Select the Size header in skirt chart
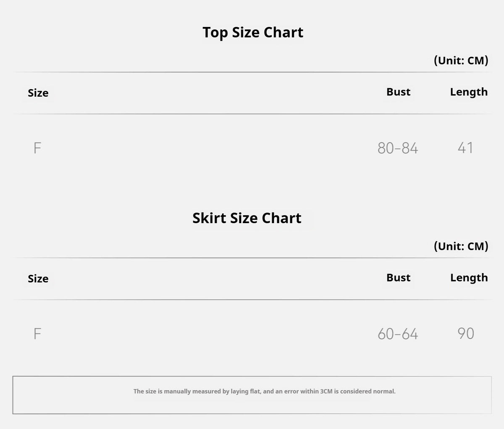The image size is (504, 429). 38,279
